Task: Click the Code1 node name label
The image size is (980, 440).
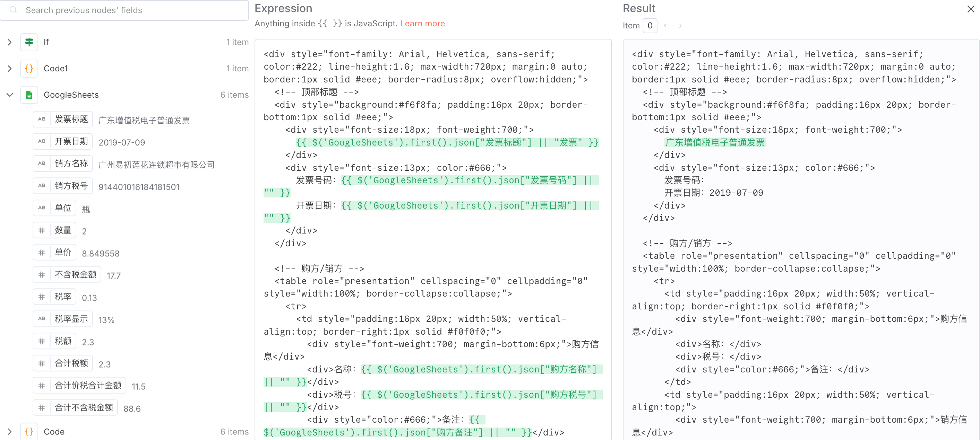Action: click(x=55, y=68)
